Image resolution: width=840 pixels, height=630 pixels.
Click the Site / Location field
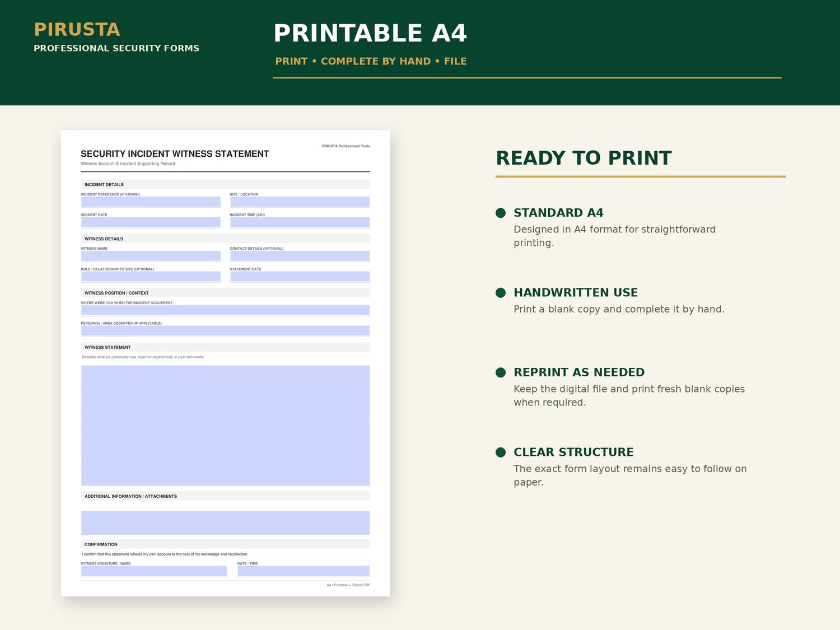[x=300, y=202]
